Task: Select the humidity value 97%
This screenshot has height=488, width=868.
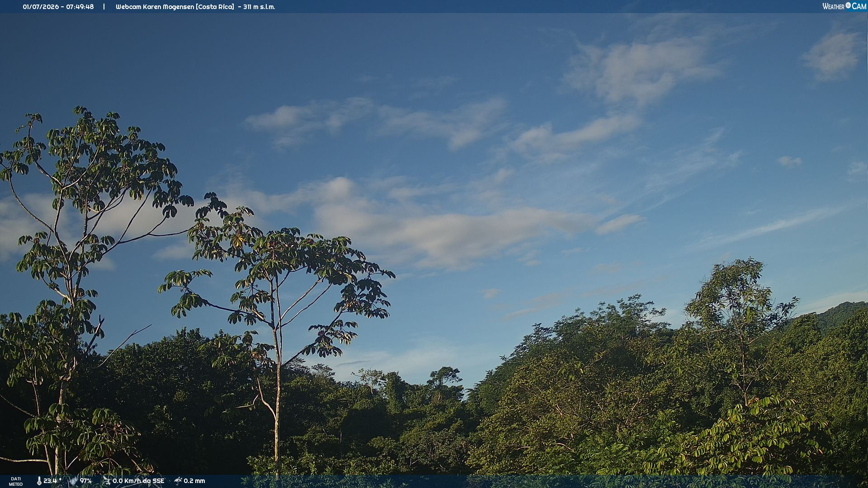Action: click(x=86, y=481)
